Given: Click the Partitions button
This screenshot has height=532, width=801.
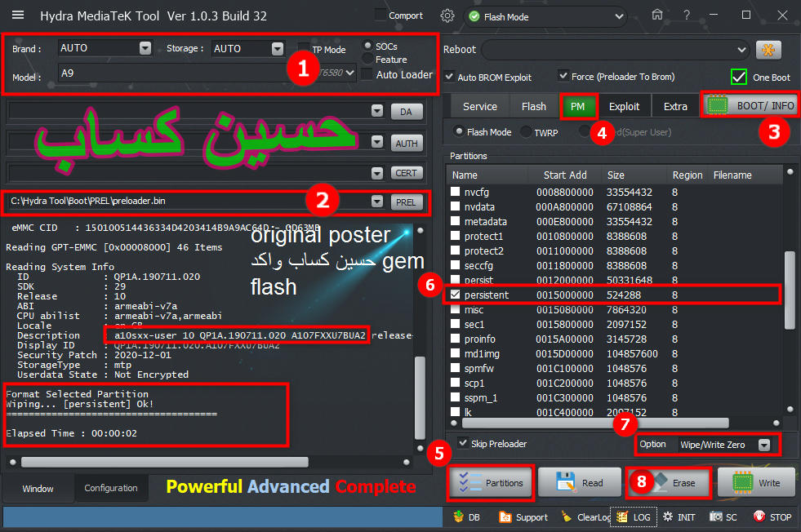Looking at the screenshot, I should [x=491, y=482].
